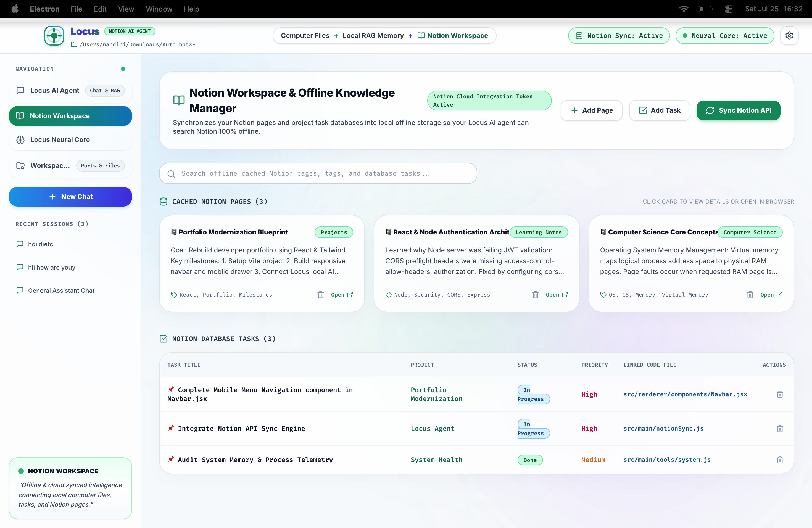Open the Locus AI Agent navigation item

(x=70, y=90)
